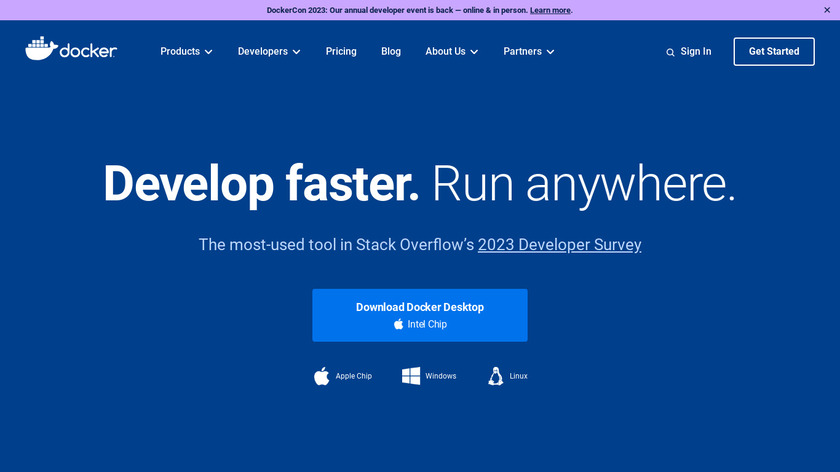This screenshot has height=472, width=840.
Task: Choose the Windows download label
Action: click(x=441, y=376)
